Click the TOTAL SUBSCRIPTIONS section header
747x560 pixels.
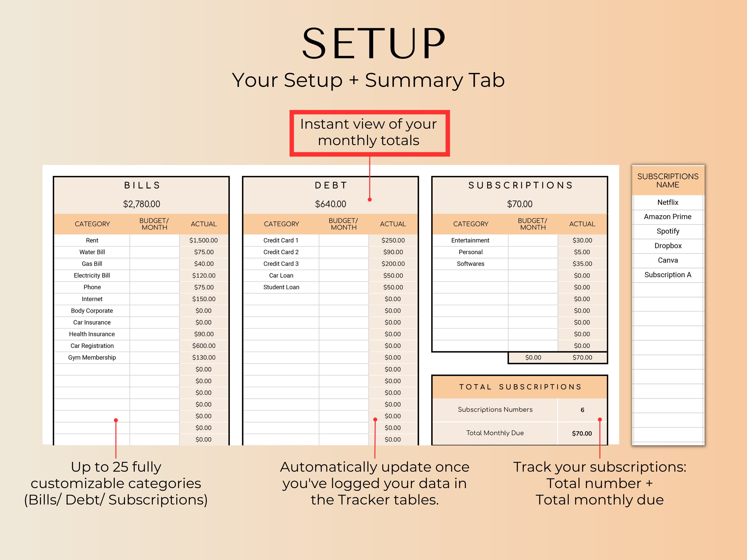point(520,387)
